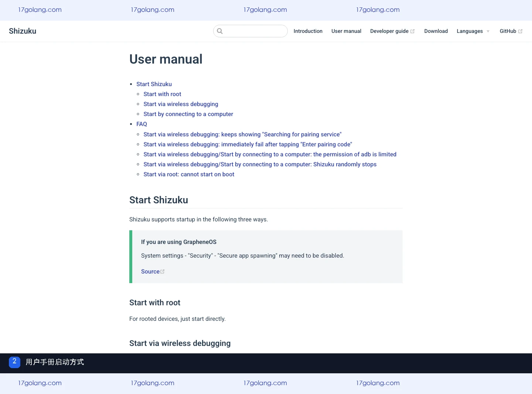Click the Start Shizuku section heading
Image resolution: width=532 pixels, height=394 pixels.
pyautogui.click(x=158, y=200)
